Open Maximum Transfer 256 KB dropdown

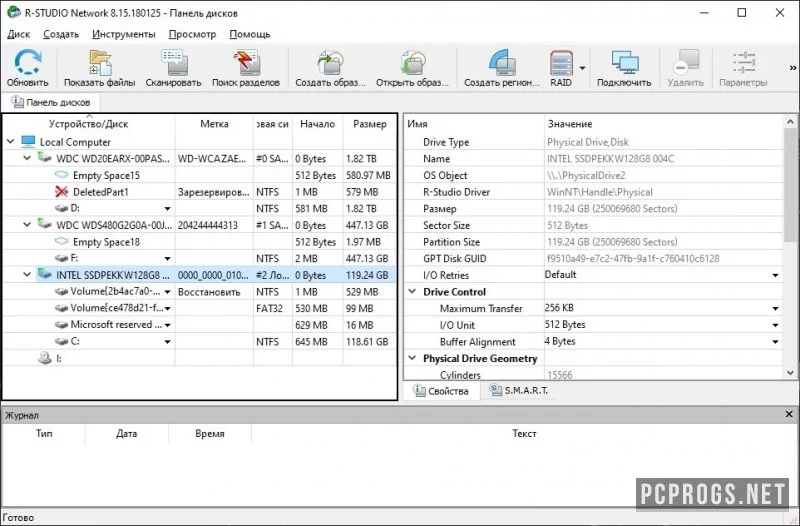[776, 309]
